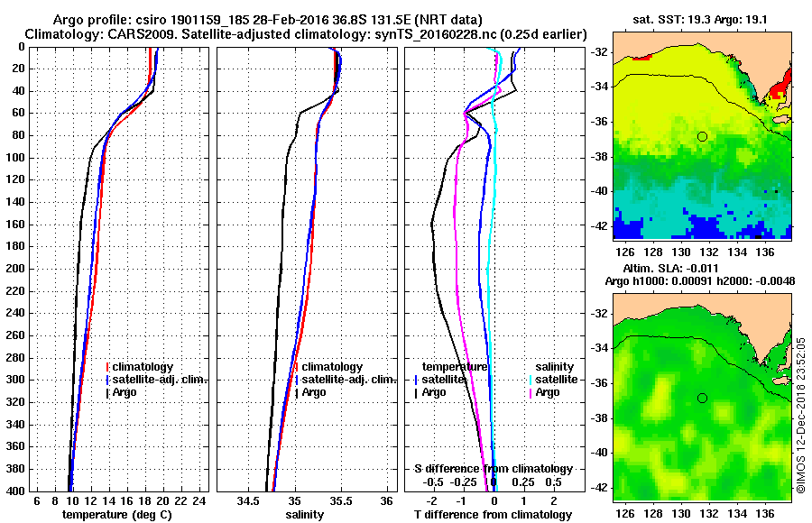Click the Climatology CARS2009 subtitle line
The image size is (812, 523).
(x=306, y=34)
